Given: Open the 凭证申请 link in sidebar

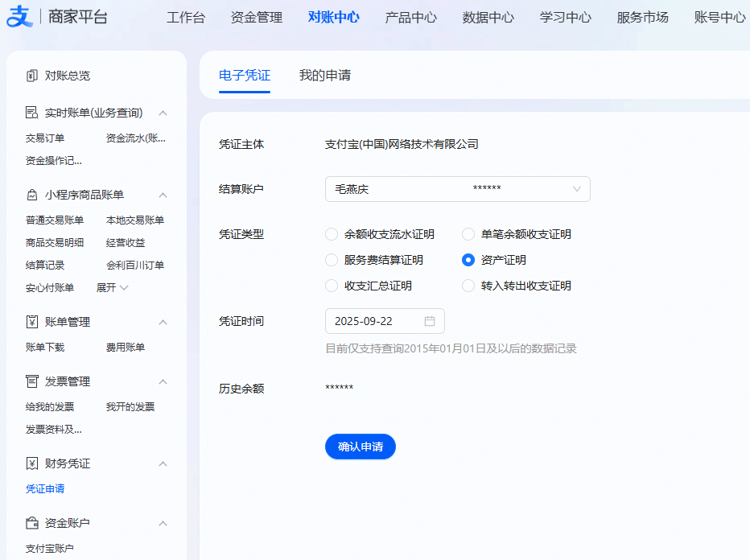Looking at the screenshot, I should click(x=45, y=488).
